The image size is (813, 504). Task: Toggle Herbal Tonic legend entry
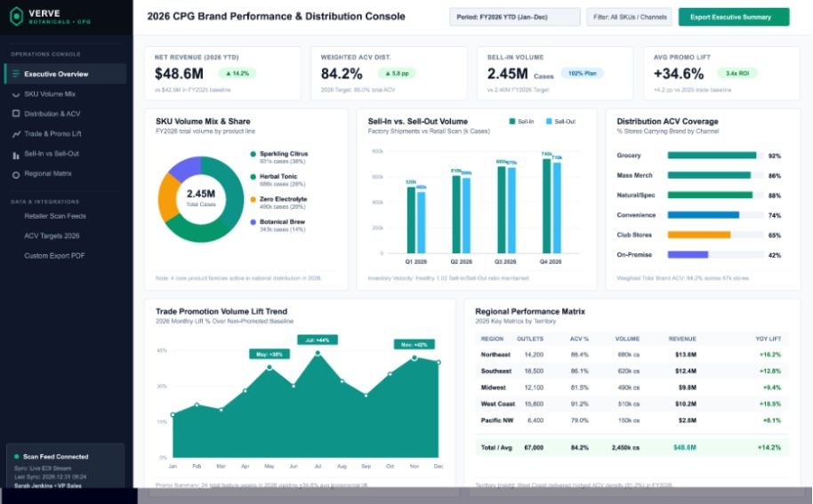coord(278,180)
